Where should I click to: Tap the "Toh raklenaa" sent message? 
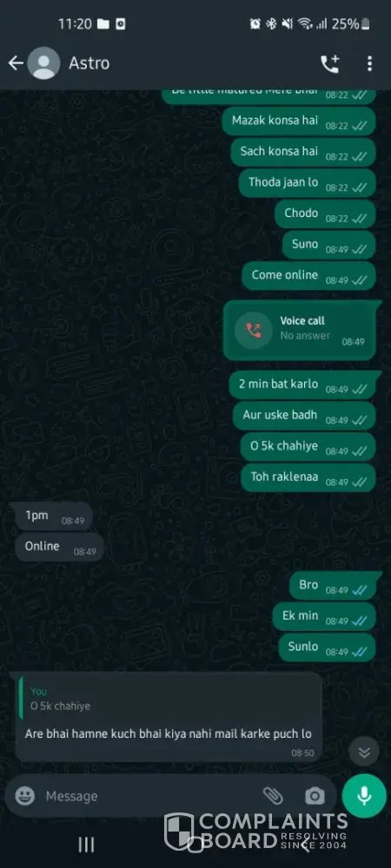(308, 477)
